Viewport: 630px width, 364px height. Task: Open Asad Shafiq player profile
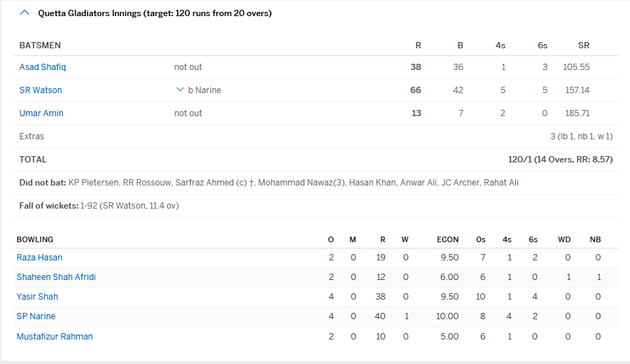[43, 67]
